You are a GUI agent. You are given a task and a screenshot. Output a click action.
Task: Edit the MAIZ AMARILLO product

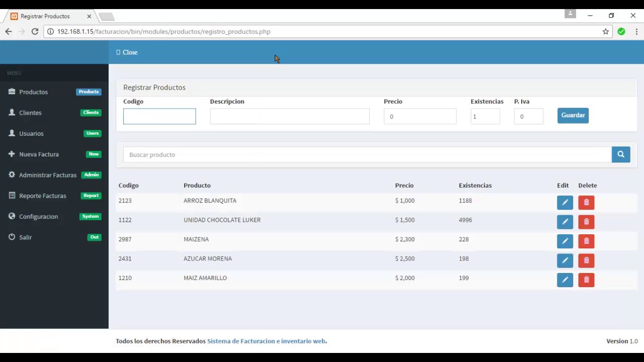coord(565,280)
